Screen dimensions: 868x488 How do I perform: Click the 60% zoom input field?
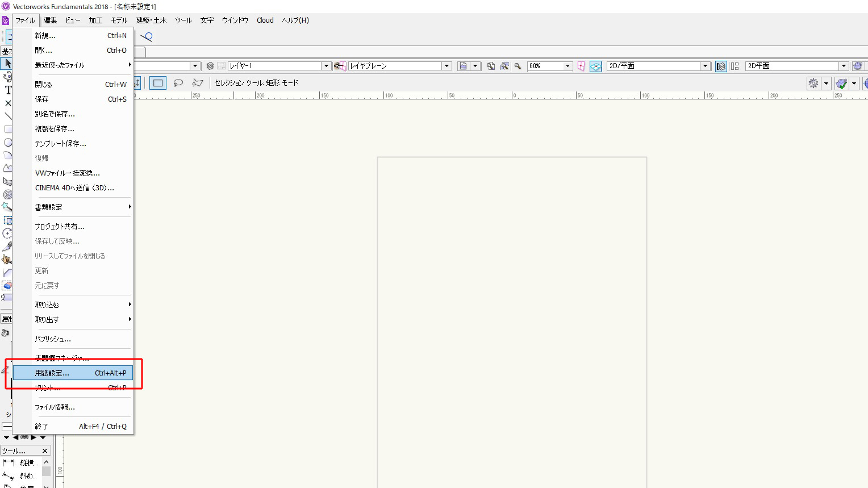(545, 66)
